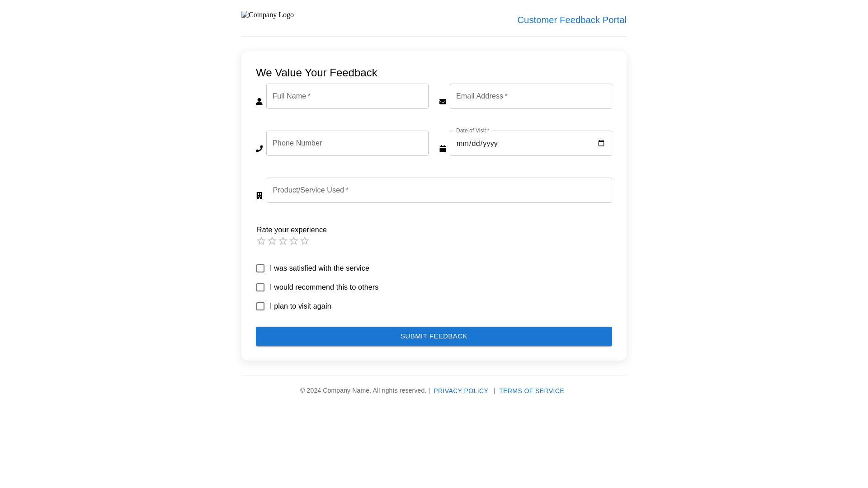Click the building icon beside Product/Service Used
Image resolution: width=868 pixels, height=488 pixels.
point(259,196)
